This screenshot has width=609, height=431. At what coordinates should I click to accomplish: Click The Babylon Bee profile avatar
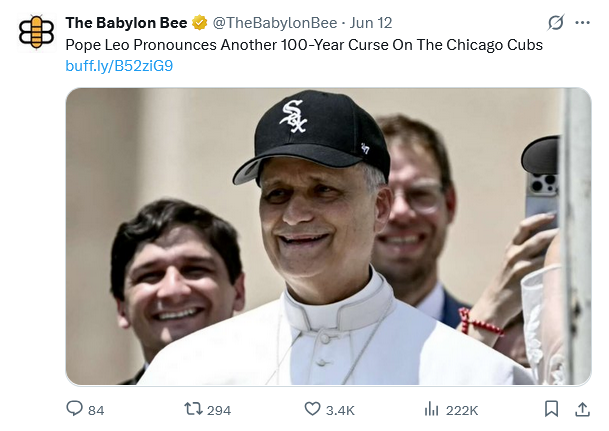(x=36, y=31)
